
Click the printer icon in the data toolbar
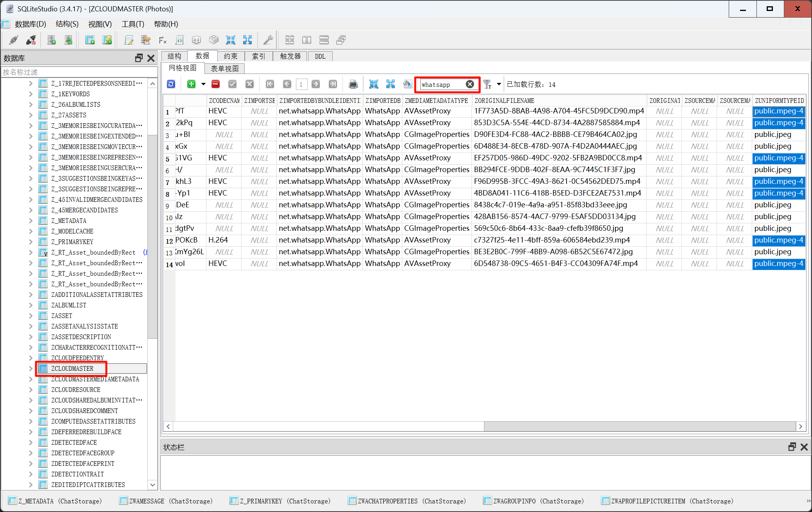coord(353,84)
